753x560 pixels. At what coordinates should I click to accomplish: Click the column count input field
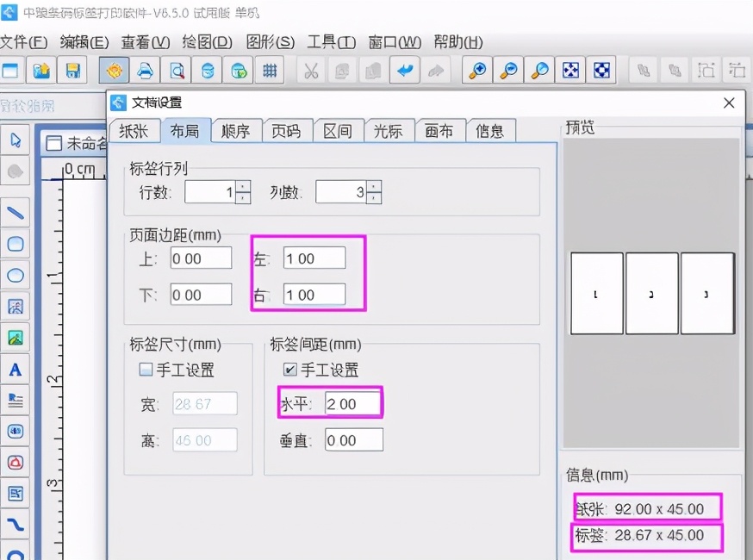pos(341,192)
